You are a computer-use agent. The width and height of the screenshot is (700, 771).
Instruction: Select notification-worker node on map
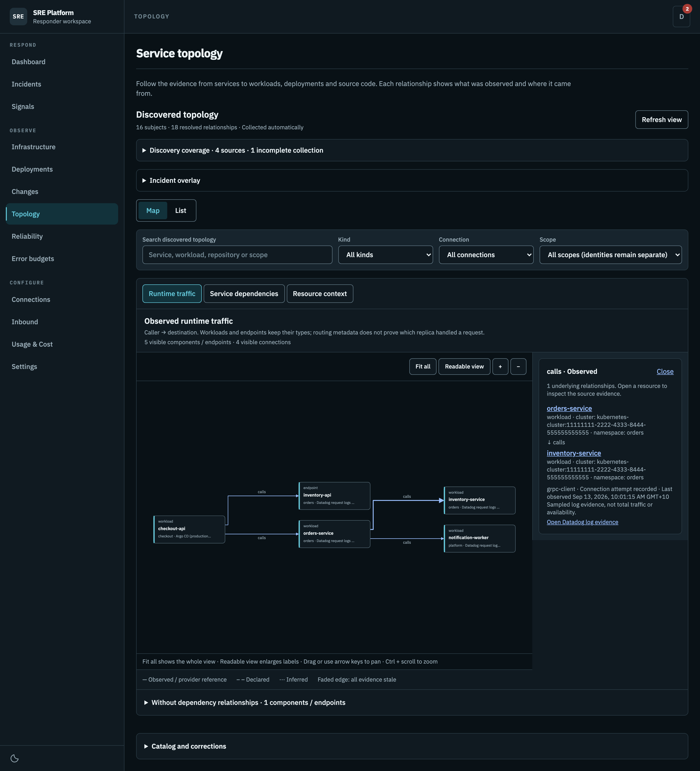[x=480, y=538]
